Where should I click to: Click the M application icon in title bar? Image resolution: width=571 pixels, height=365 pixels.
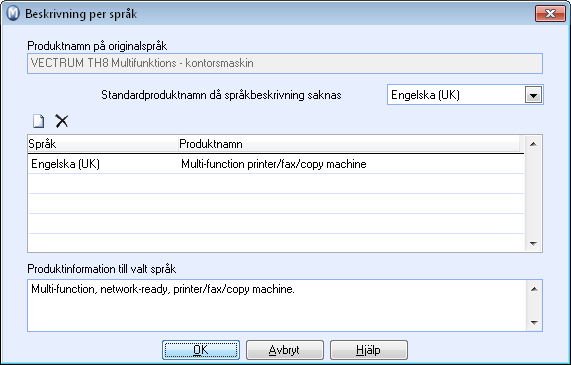13,13
